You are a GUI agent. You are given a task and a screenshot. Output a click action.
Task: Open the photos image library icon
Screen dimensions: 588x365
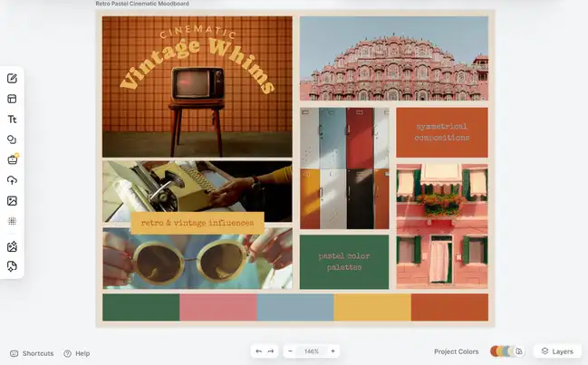point(12,200)
